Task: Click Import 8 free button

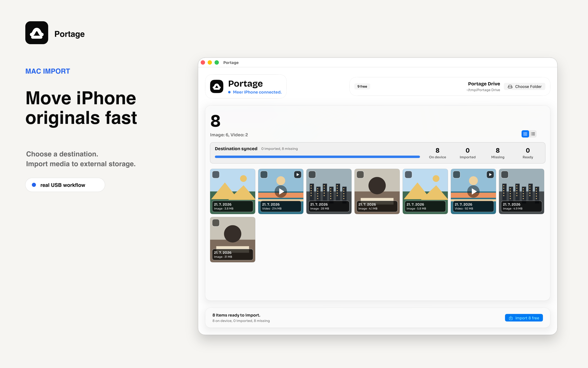Action: [524, 318]
